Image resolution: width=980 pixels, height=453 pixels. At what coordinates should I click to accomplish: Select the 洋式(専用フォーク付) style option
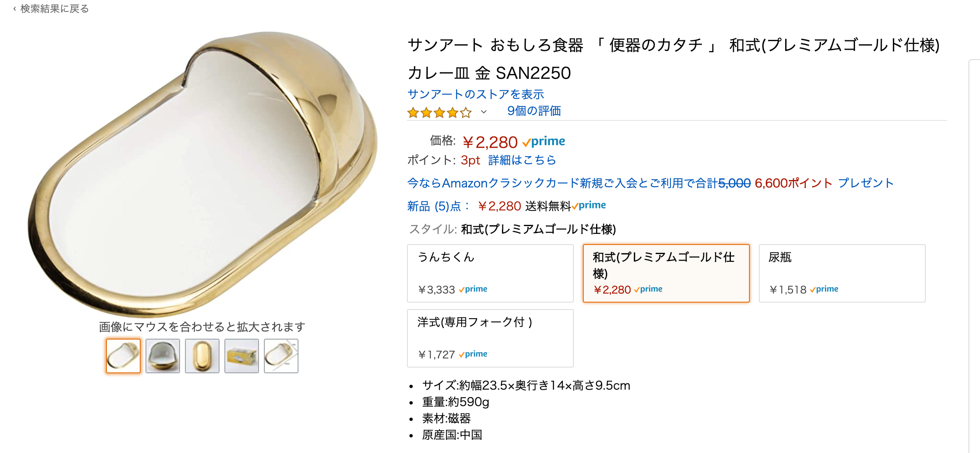[490, 338]
